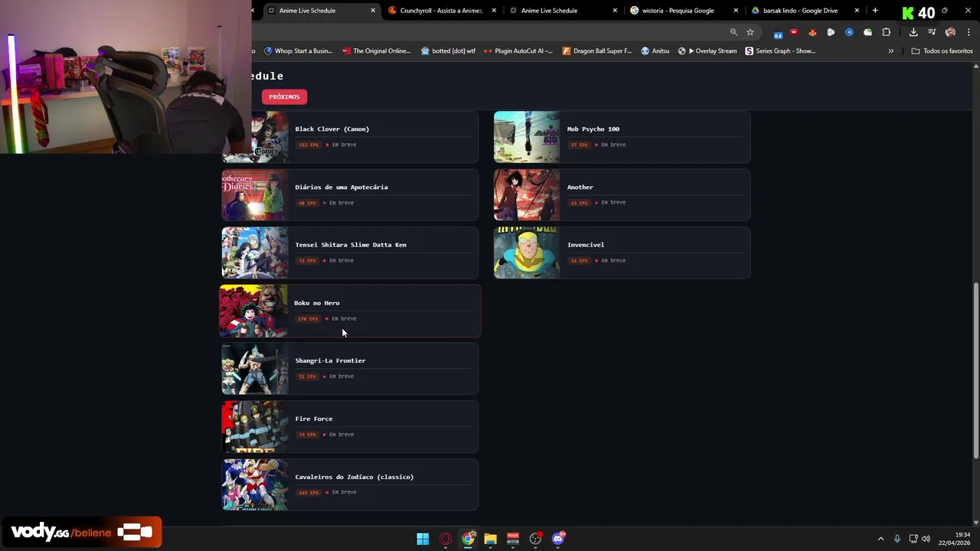Open Fire Force title
Screen dimensions: 980x551
(314, 419)
